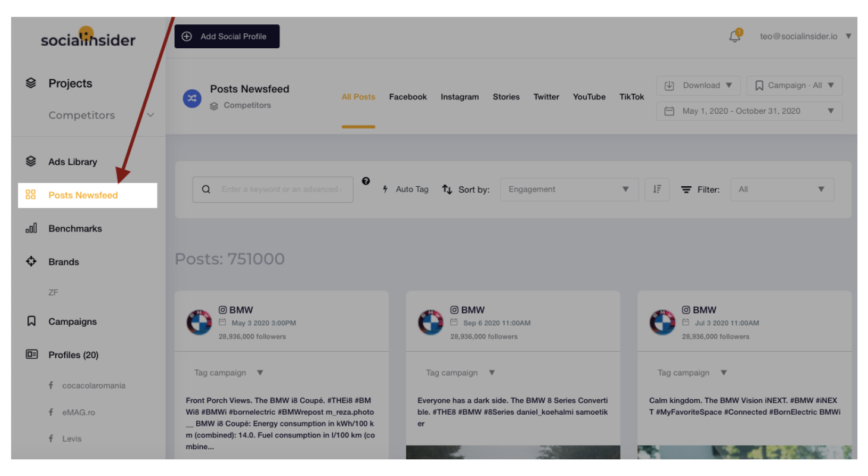868x476 pixels.
Task: Switch to the Facebook tab
Action: pyautogui.click(x=408, y=97)
